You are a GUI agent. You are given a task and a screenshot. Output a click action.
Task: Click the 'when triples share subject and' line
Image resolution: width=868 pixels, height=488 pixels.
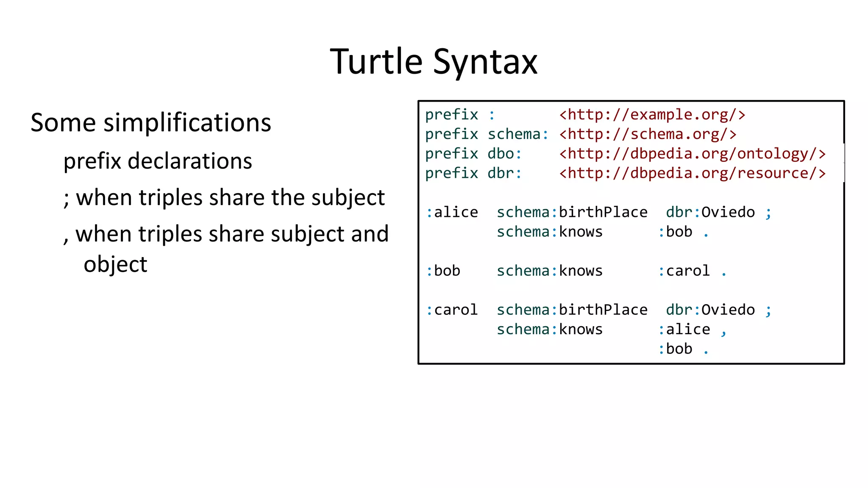coord(226,234)
